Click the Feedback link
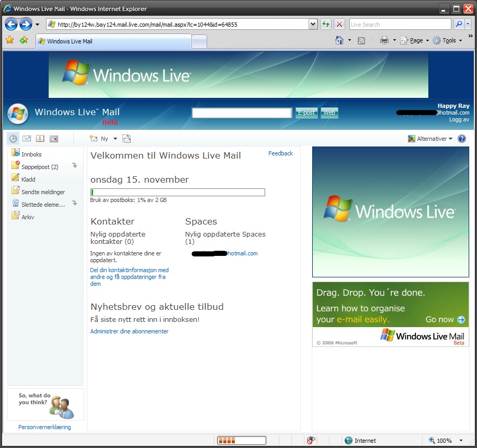The image size is (477, 448). [280, 153]
